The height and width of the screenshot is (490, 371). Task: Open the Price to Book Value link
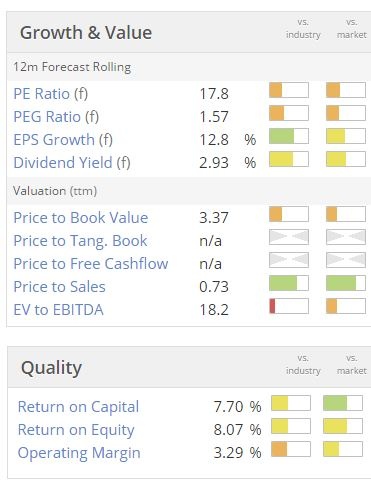pos(81,218)
